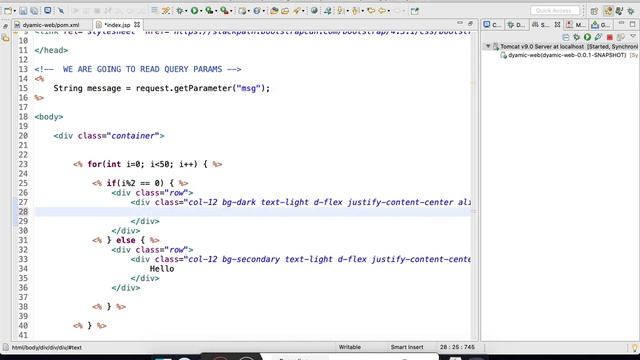
Task: Open the terminal console toolbar icon
Action: [x=48, y=11]
